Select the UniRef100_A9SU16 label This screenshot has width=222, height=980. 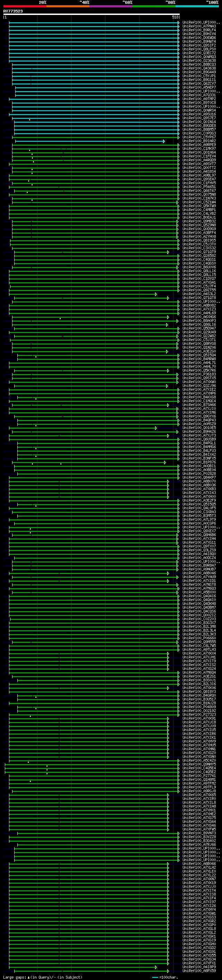(199, 114)
